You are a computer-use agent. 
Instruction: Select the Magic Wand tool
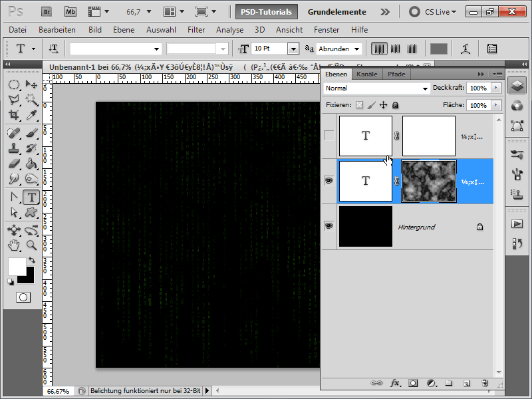click(31, 99)
